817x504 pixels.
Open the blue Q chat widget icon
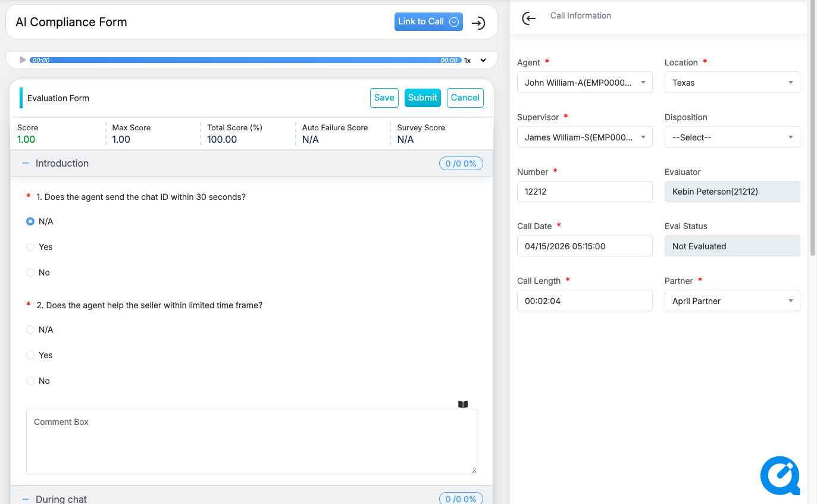pyautogui.click(x=780, y=475)
